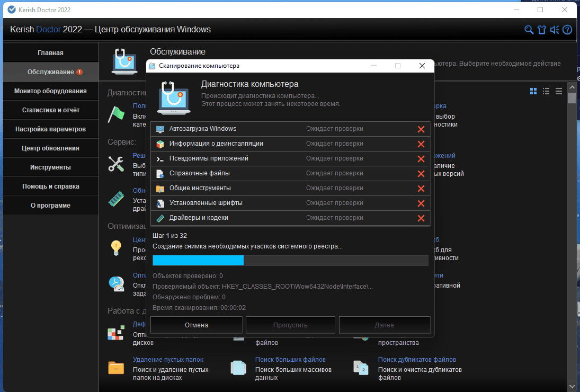The width and height of the screenshot is (580, 392).
Task: Click the Объектов проверено: 0 text
Action: point(188,276)
